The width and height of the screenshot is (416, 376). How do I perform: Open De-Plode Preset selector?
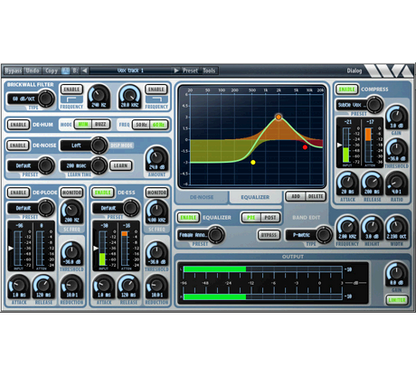[31, 208]
